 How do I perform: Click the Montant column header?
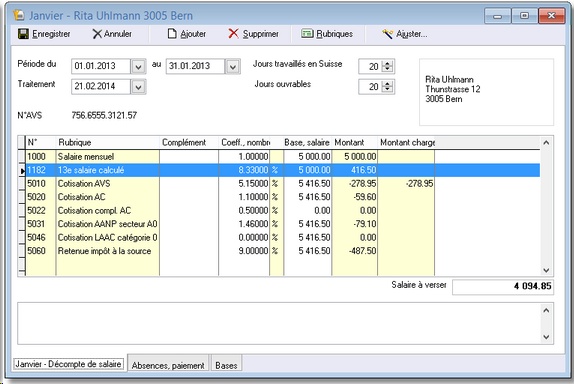pos(355,143)
